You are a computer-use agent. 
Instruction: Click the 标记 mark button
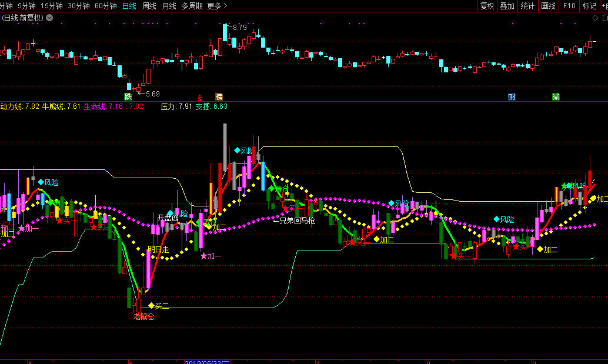point(589,6)
